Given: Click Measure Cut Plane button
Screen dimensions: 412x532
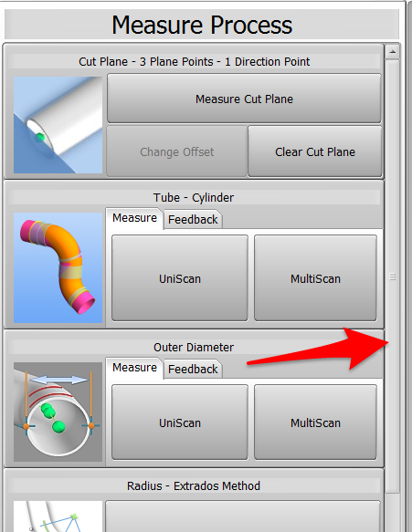Looking at the screenshot, I should (x=244, y=99).
